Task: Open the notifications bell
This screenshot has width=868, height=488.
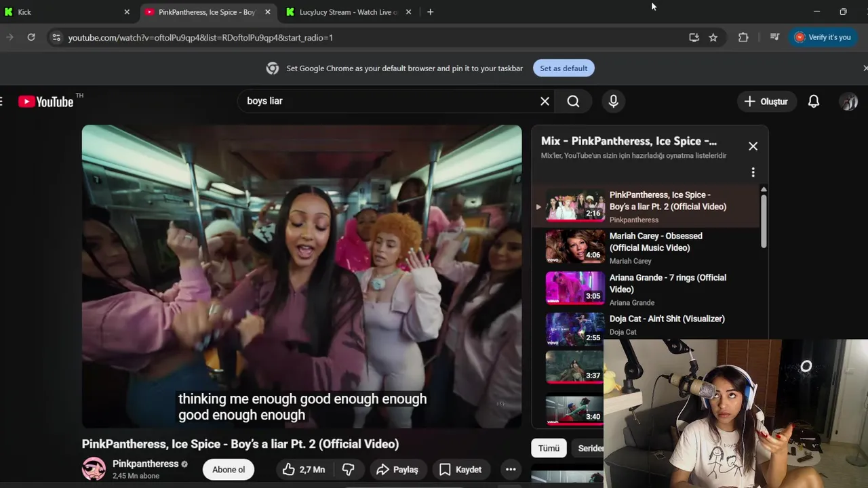Action: pos(814,102)
